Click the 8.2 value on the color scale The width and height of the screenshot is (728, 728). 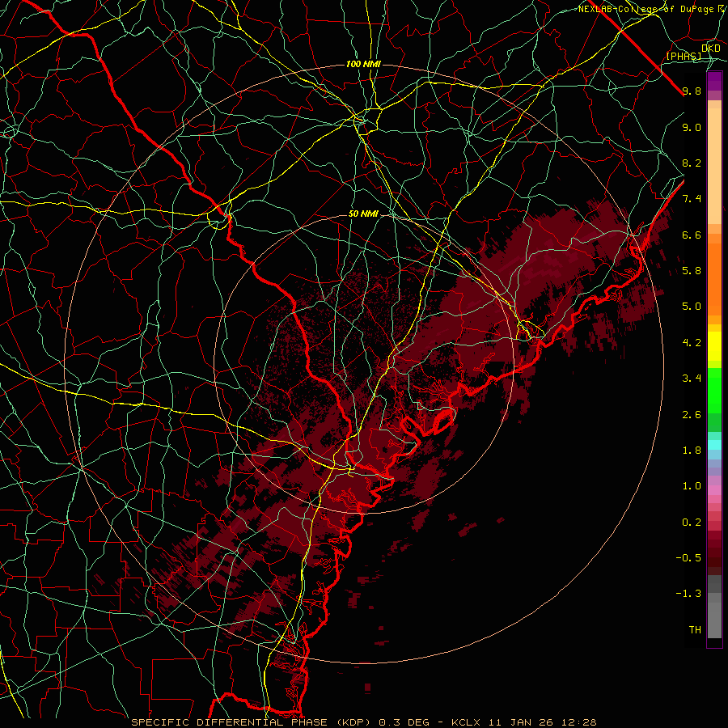point(692,163)
